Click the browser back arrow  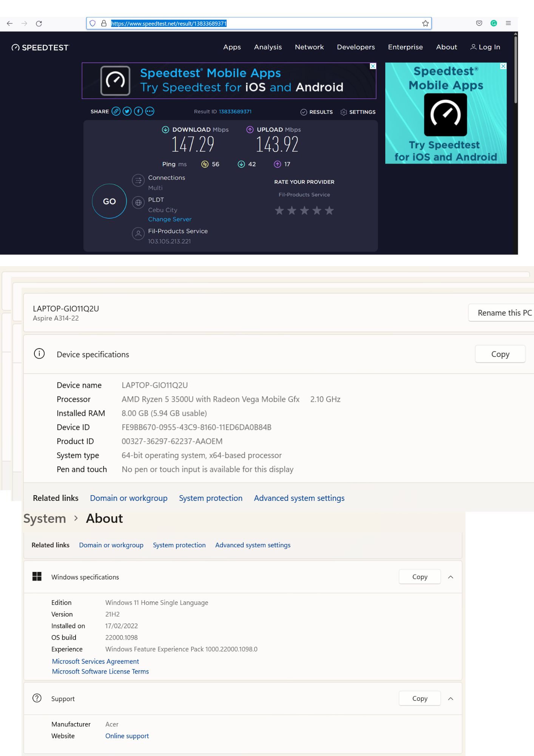point(10,23)
